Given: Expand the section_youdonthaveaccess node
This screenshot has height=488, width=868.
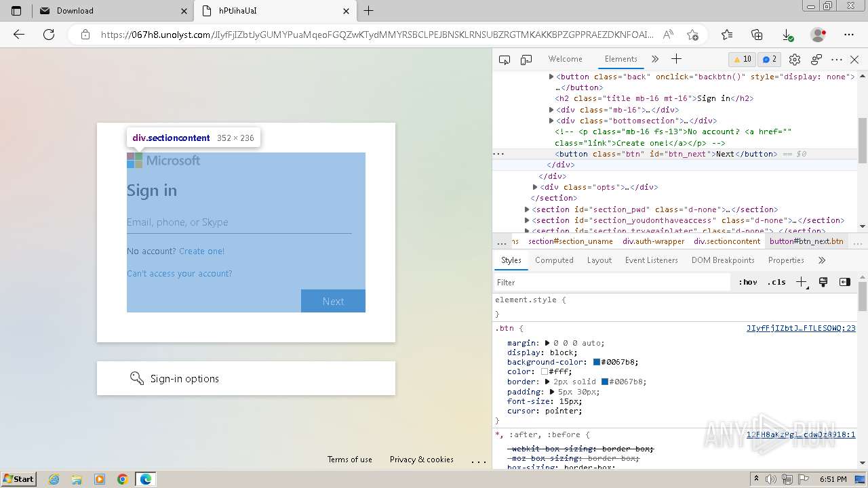Looking at the screenshot, I should click(x=527, y=220).
